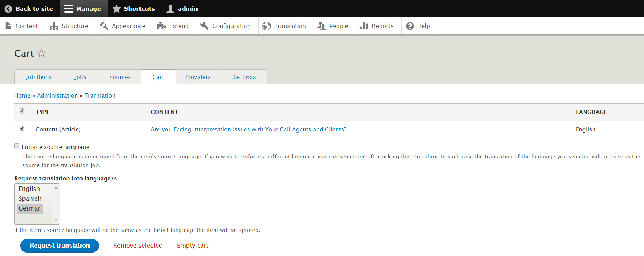
Task: Click the Appearance paintbrush icon
Action: 104,26
